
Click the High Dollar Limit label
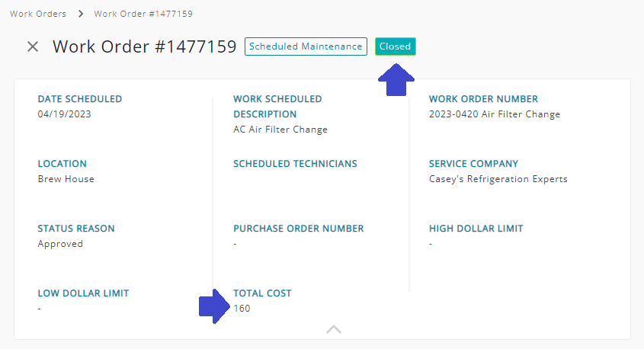[476, 229]
